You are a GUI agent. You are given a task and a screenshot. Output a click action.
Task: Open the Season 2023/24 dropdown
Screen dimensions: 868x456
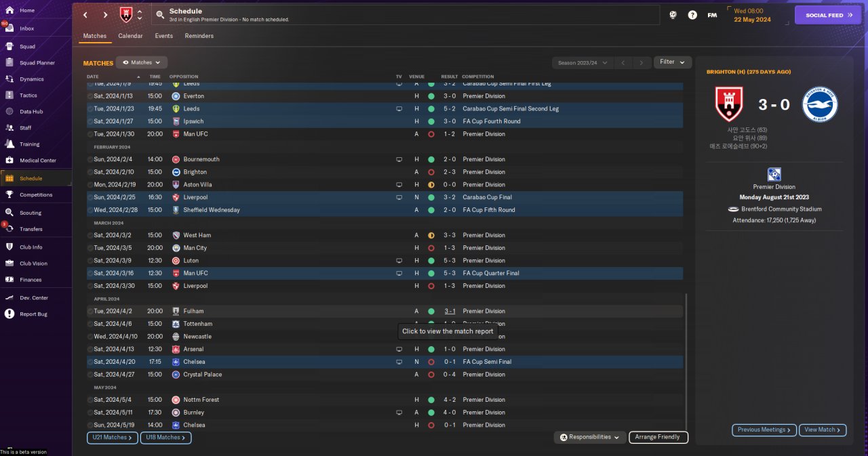[583, 62]
